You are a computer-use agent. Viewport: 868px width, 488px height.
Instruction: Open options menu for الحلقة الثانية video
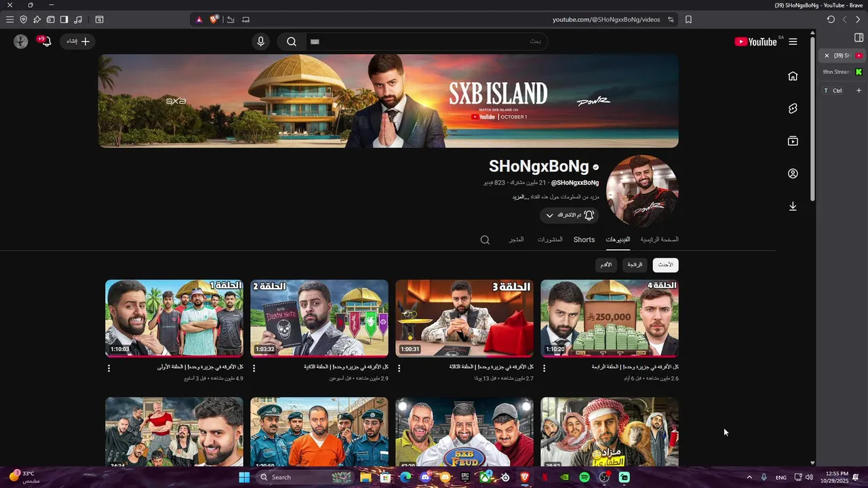(254, 368)
